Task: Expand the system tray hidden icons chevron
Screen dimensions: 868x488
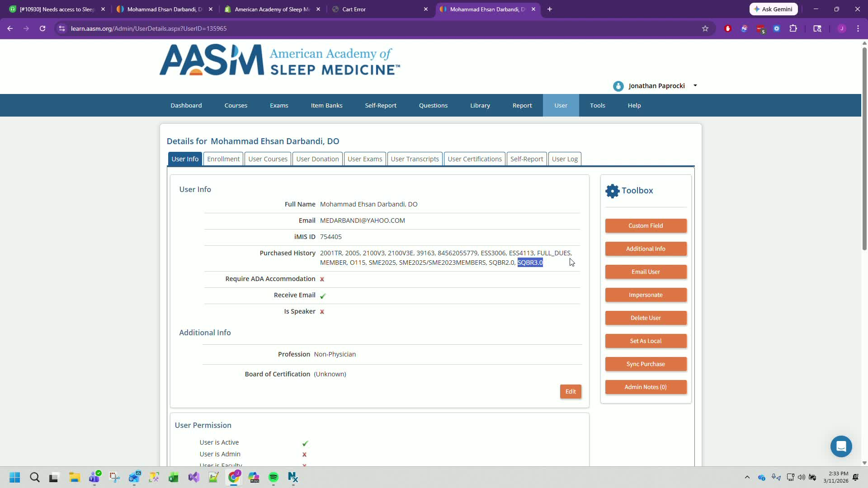Action: 747,477
